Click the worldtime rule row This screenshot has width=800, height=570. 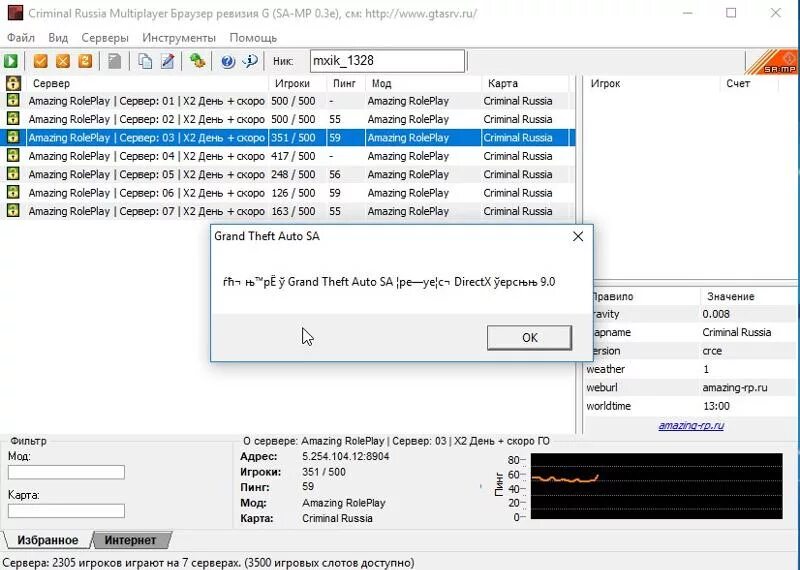[x=691, y=406]
